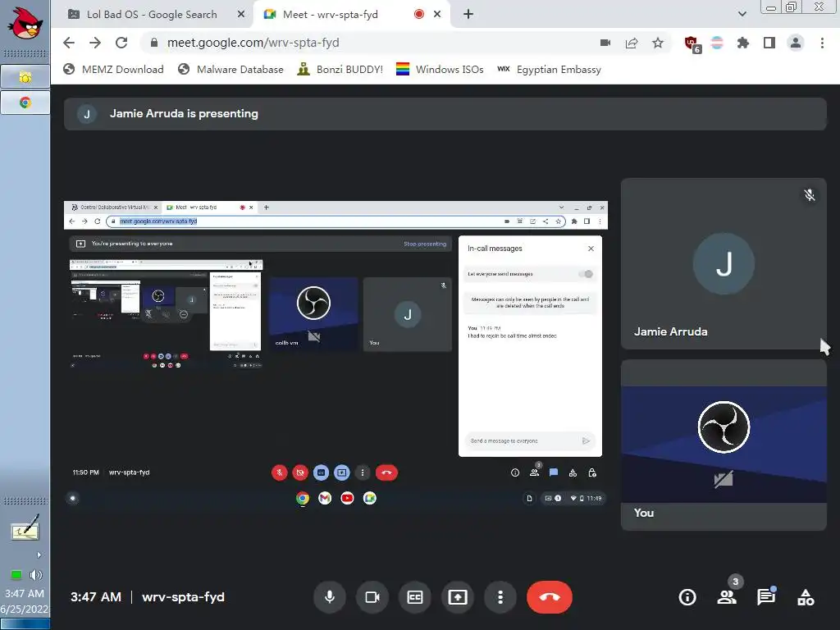
Task: Click the Present now button
Action: (458, 597)
